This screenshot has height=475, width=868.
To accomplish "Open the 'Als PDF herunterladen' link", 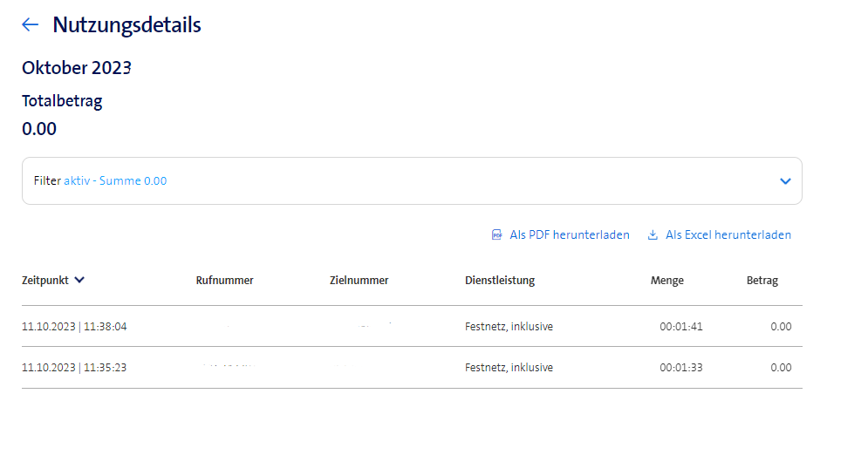I will click(x=569, y=235).
